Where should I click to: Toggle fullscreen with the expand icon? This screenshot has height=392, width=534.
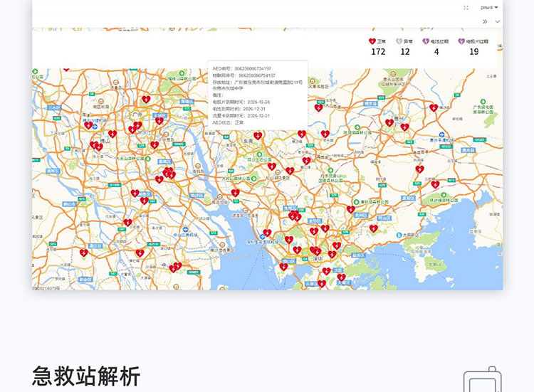(466, 7)
